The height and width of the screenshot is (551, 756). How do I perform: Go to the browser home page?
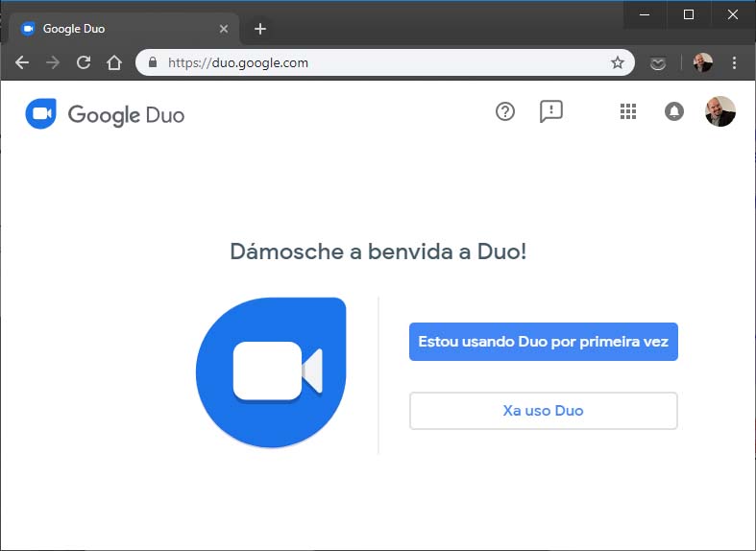114,62
